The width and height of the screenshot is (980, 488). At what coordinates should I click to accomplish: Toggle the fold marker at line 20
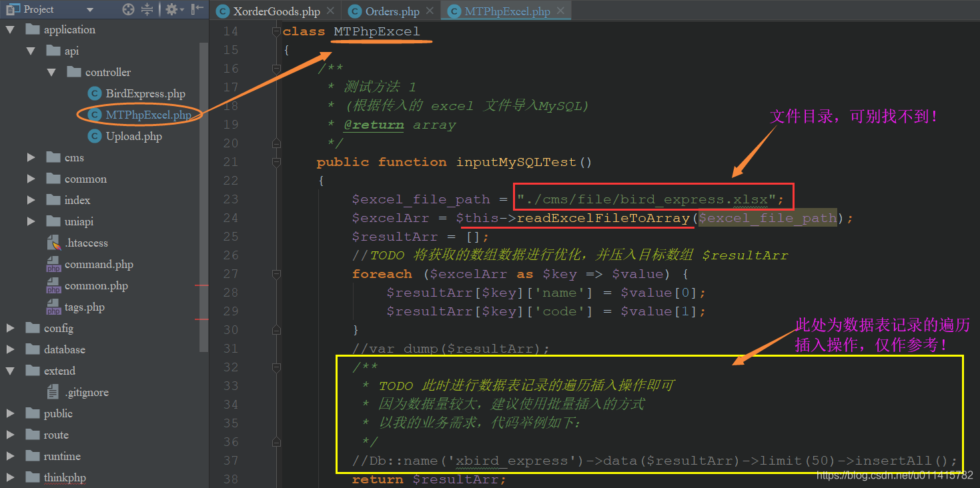[276, 143]
